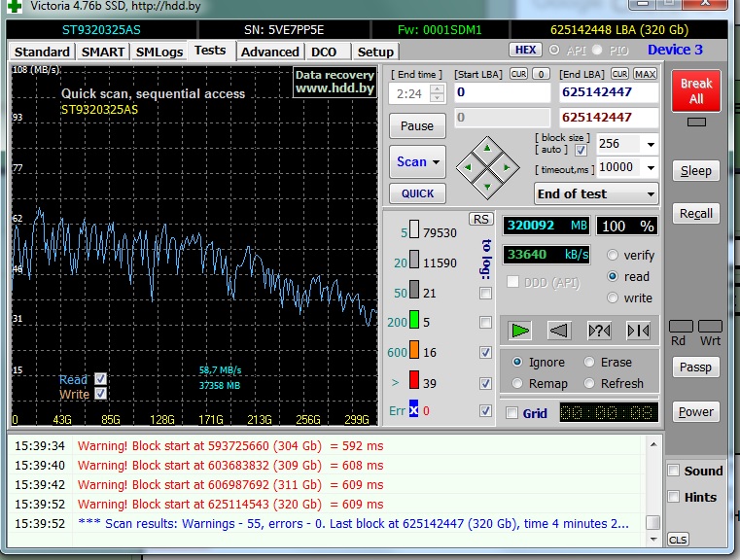740x560 pixels.
Task: Open the block size 256 dropdown
Action: [651, 144]
